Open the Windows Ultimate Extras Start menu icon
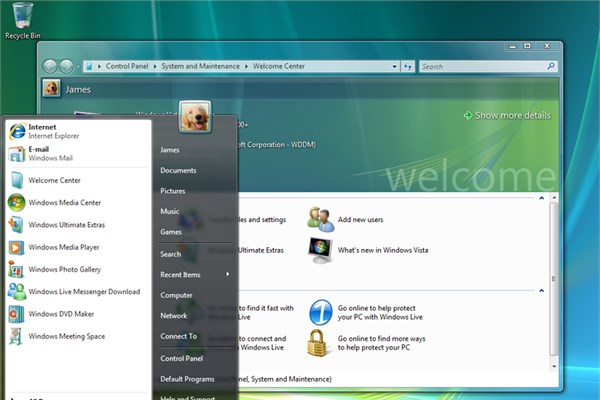The height and width of the screenshot is (400, 600). pos(16,225)
